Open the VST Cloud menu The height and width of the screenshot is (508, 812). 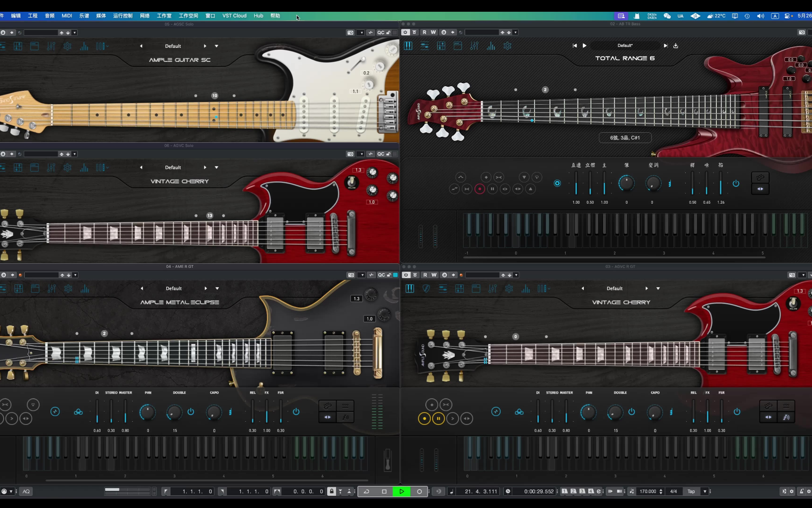tap(234, 16)
